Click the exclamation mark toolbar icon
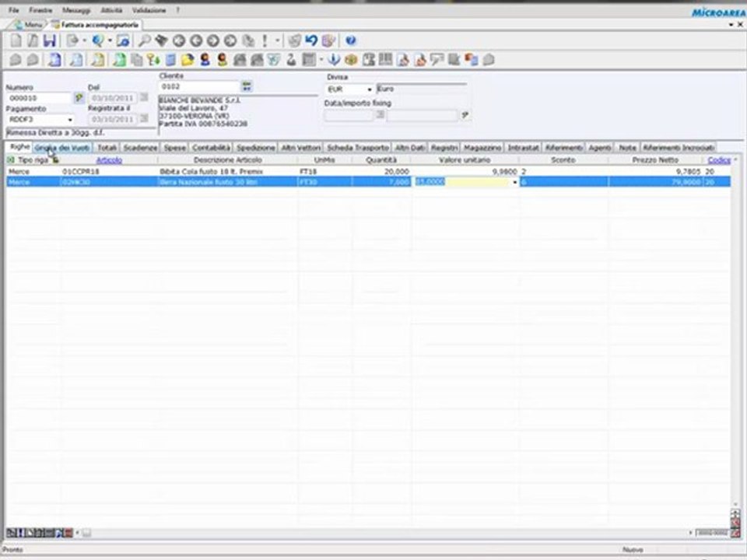Viewport: 747px width, 560px height. pos(265,41)
